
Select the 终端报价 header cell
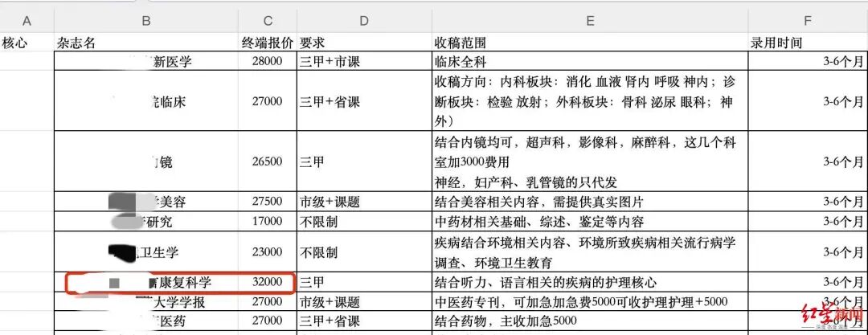[x=268, y=43]
